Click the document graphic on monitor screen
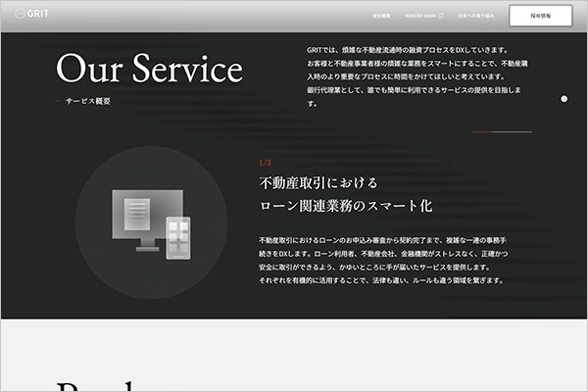The height and width of the screenshot is (392, 588). click(136, 209)
